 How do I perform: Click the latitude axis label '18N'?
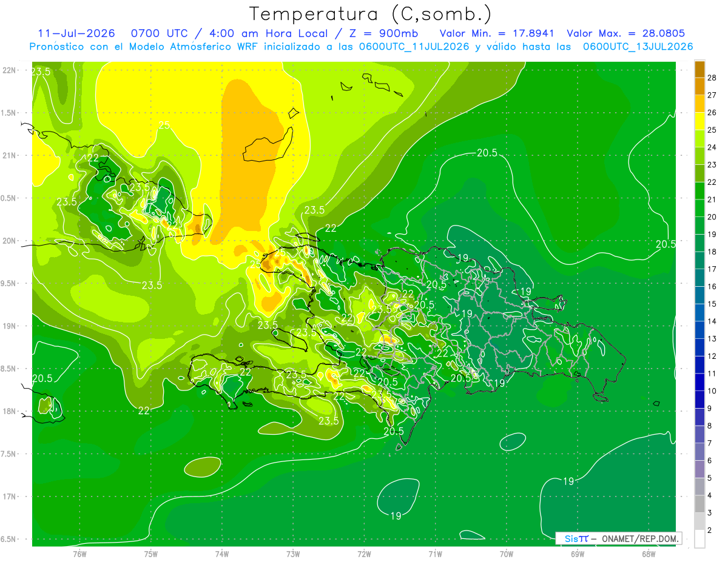pos(9,412)
